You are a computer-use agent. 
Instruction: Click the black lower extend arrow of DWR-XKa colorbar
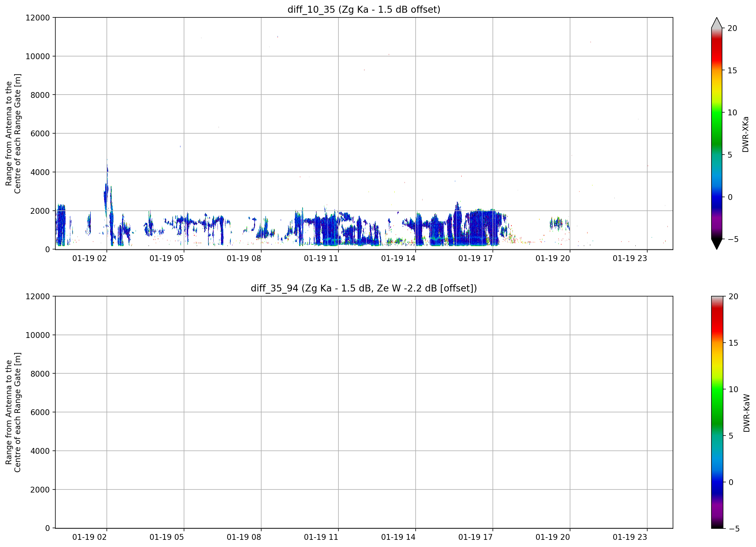pyautogui.click(x=717, y=244)
